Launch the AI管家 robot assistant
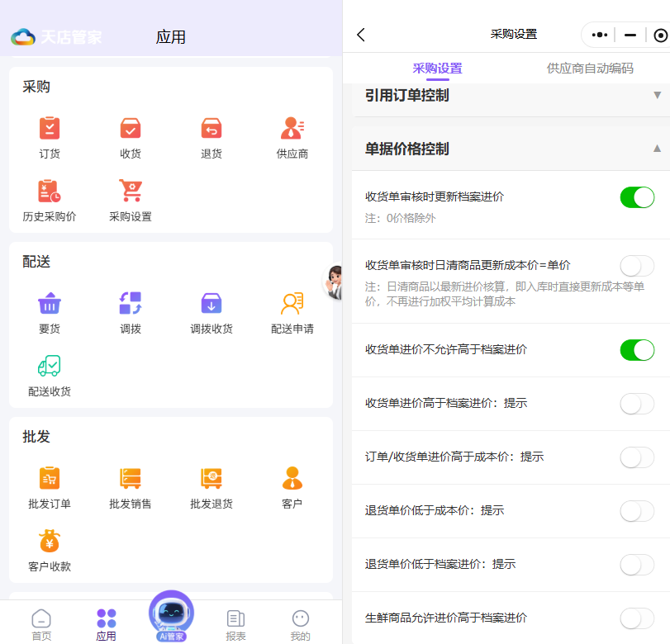670x644 pixels. [x=171, y=614]
